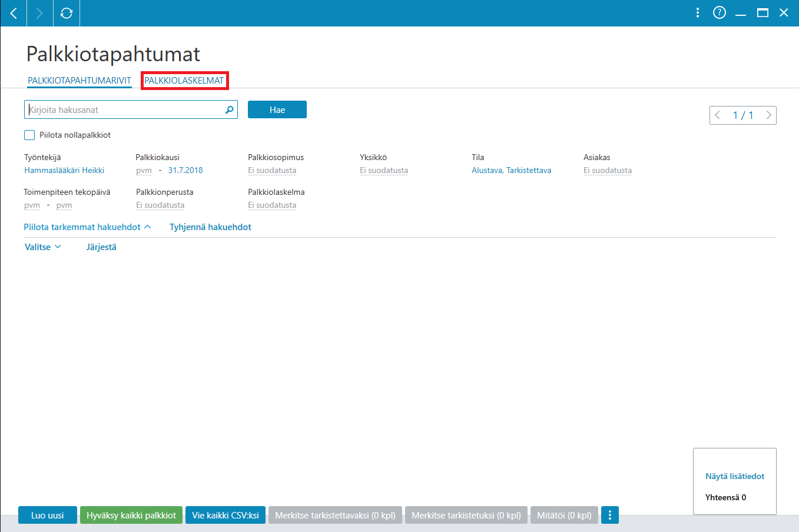Screen dimensions: 799x532
Task: Go to the previous results page arrow
Action: 718,115
